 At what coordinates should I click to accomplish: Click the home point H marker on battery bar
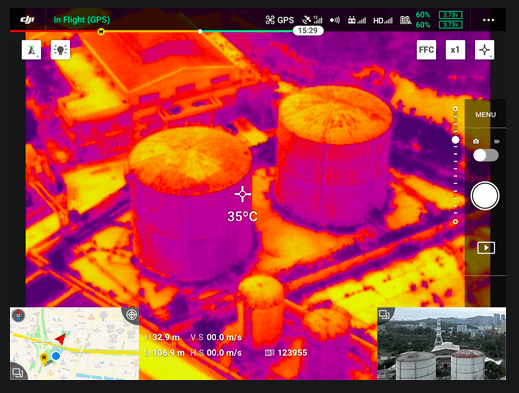(x=101, y=32)
